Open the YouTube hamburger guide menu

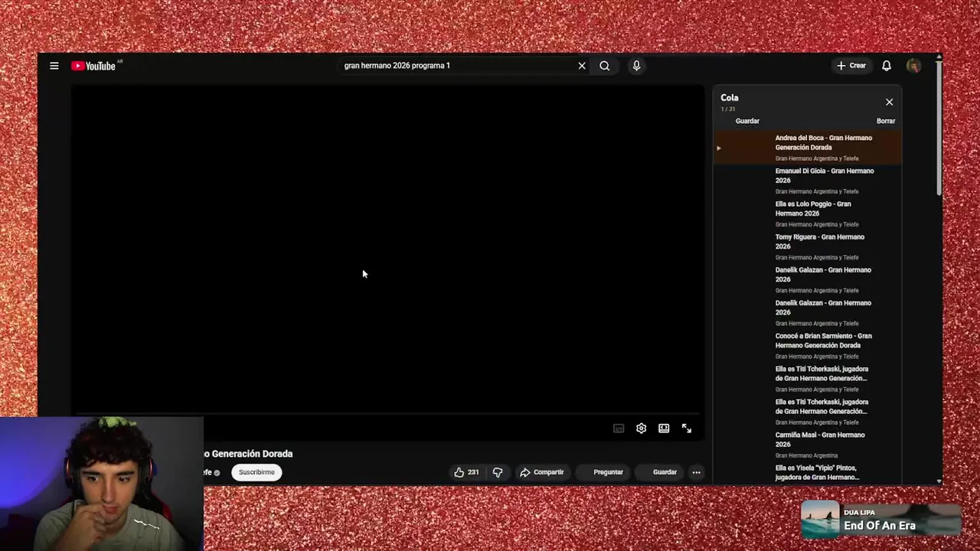click(54, 66)
